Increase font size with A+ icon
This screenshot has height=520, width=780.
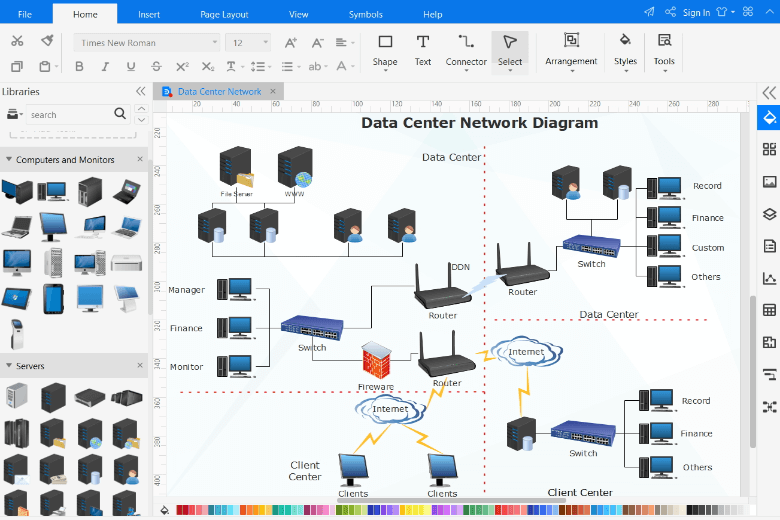coord(291,43)
